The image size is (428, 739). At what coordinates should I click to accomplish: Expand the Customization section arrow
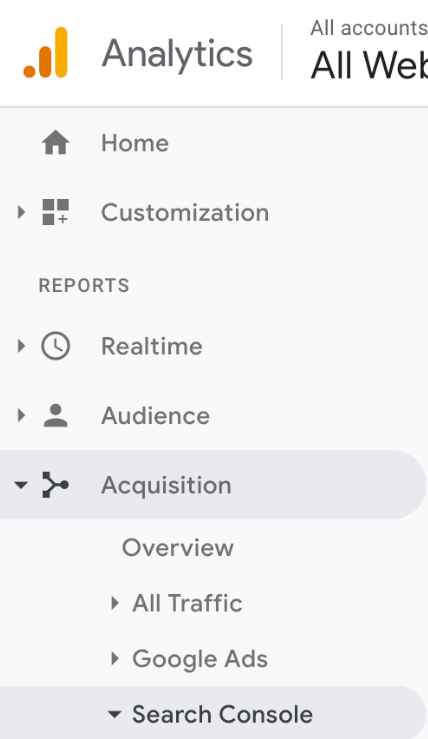(21, 212)
